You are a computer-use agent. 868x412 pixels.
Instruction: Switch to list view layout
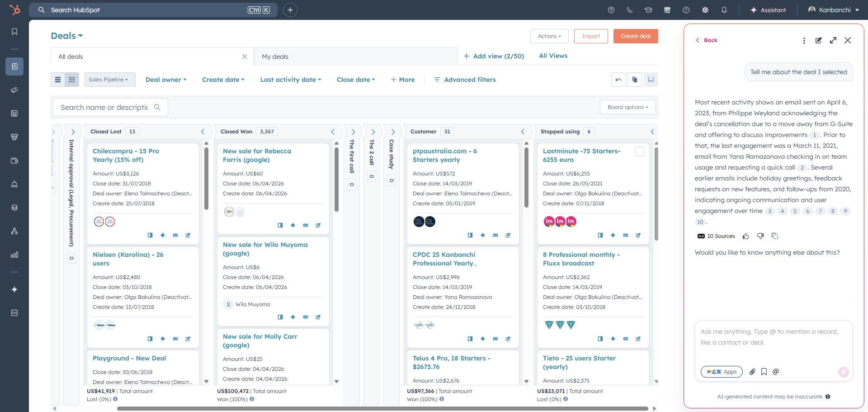(x=58, y=80)
